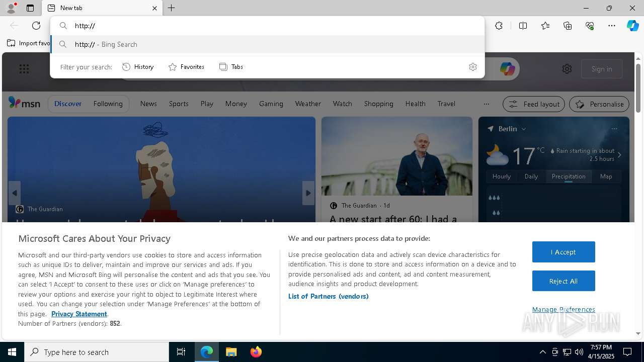Click Reject All cookie button
The image size is (644, 362).
tap(563, 281)
